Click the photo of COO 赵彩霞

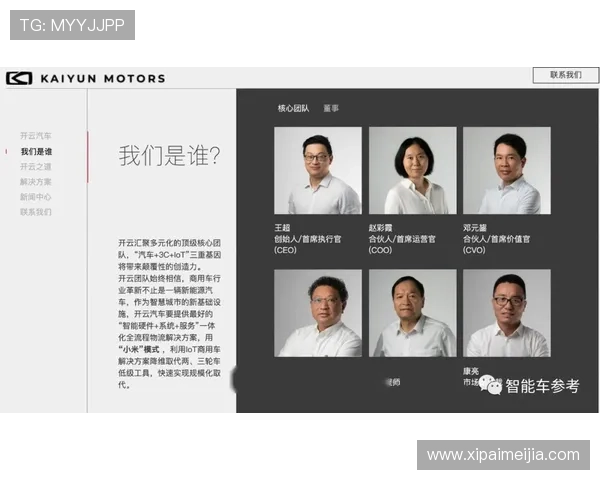click(412, 170)
